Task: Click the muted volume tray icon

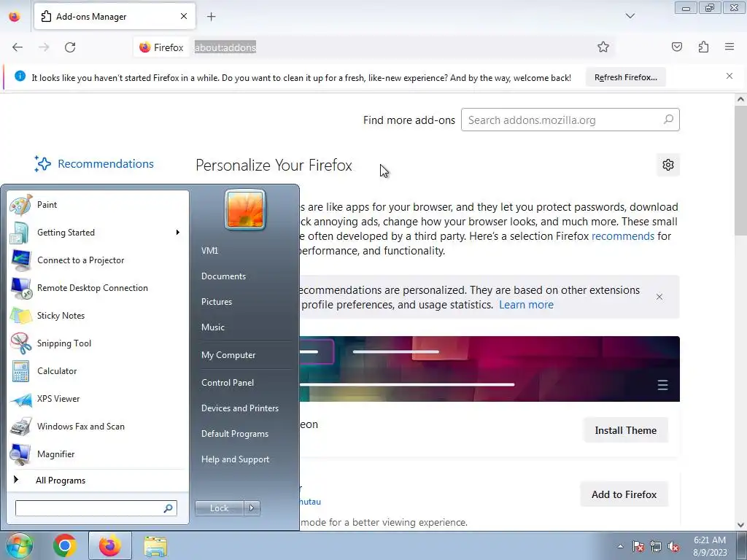Action: [x=673, y=546]
